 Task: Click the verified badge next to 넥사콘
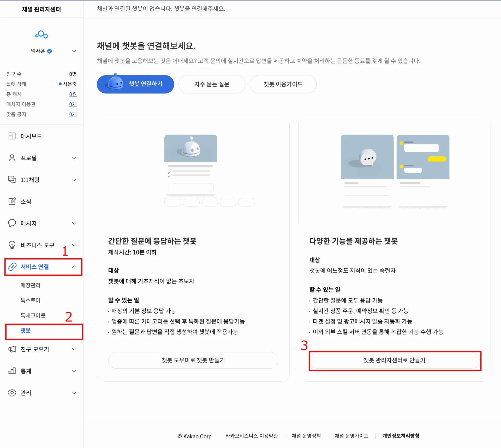49,51
